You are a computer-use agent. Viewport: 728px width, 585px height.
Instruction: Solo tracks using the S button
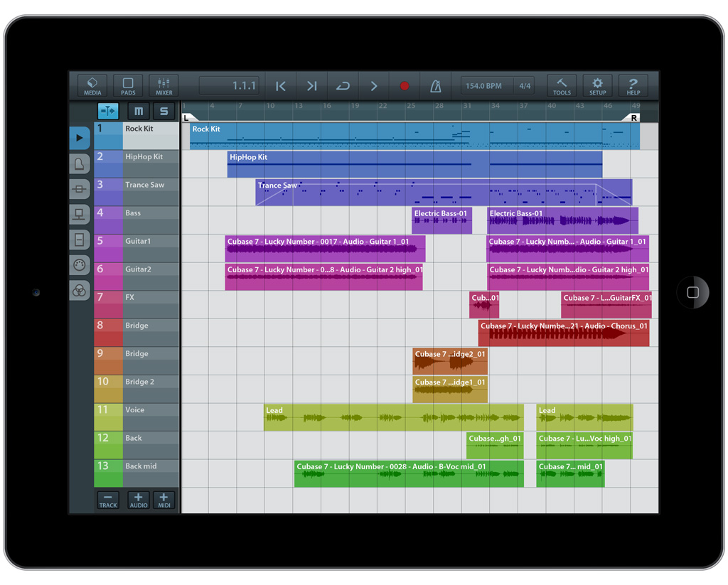click(164, 111)
